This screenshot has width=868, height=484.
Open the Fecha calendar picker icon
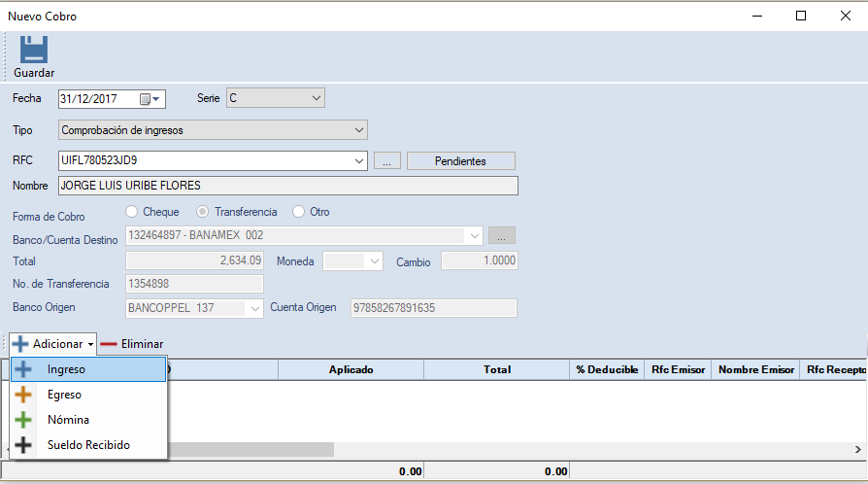146,98
